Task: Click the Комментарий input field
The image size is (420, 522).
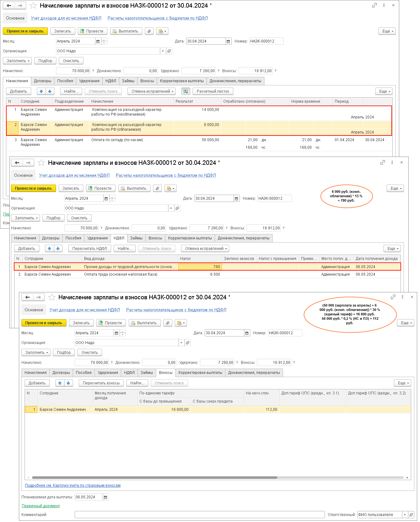Action: coord(200,515)
